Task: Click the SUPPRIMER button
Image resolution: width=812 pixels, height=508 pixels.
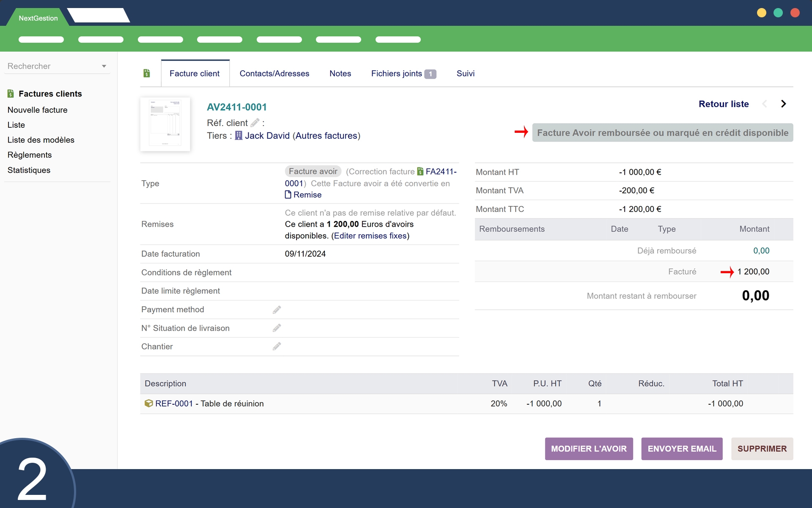Action: [x=762, y=449]
